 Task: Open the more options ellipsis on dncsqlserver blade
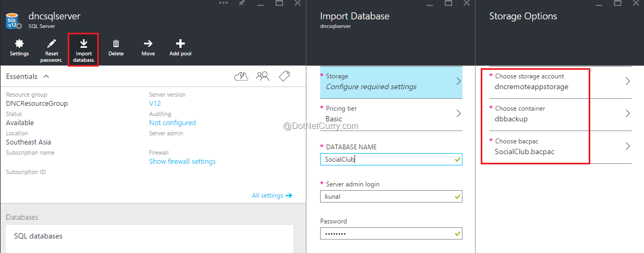pyautogui.click(x=223, y=3)
